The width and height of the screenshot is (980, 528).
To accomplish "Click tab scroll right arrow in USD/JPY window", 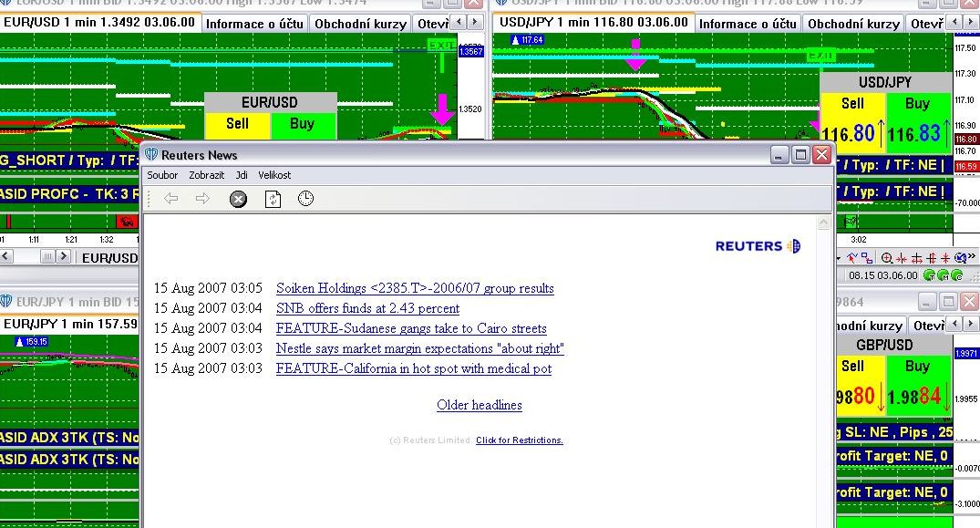I will (970, 23).
